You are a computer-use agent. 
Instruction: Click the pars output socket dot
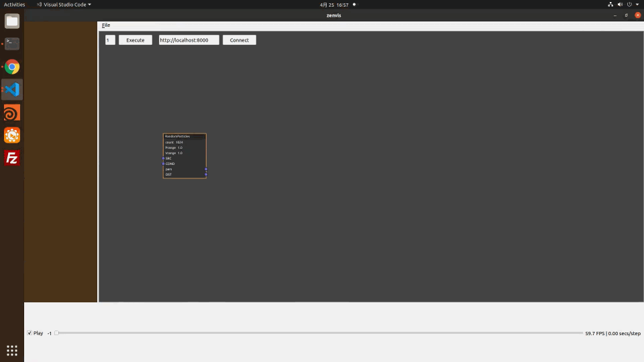(206, 169)
